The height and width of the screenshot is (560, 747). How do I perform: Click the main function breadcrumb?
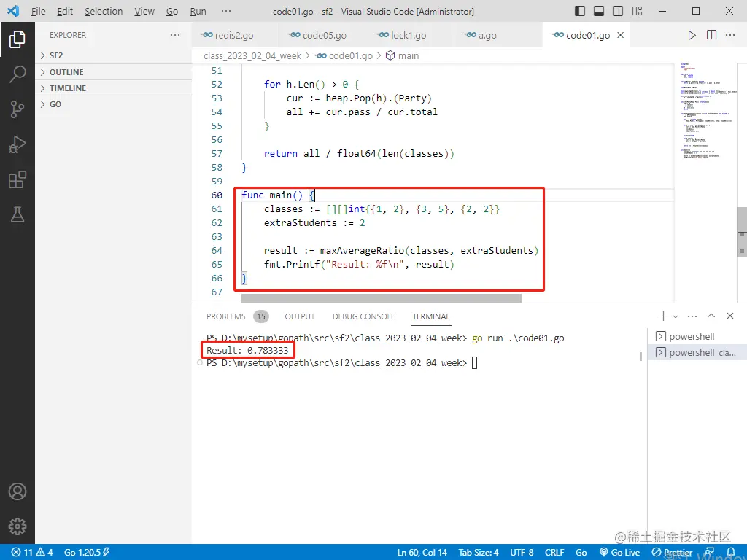[x=403, y=55]
